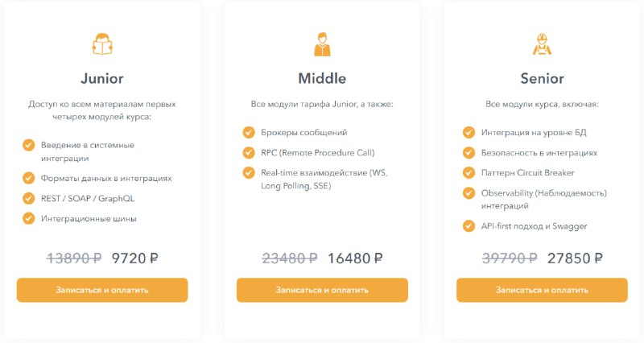Click the Senior engineer helmet icon

pyautogui.click(x=542, y=44)
